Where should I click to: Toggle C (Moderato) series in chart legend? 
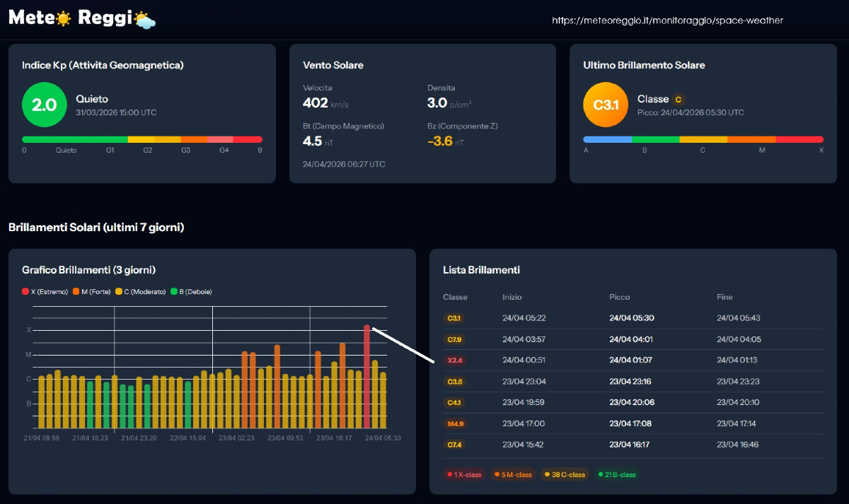tap(142, 291)
